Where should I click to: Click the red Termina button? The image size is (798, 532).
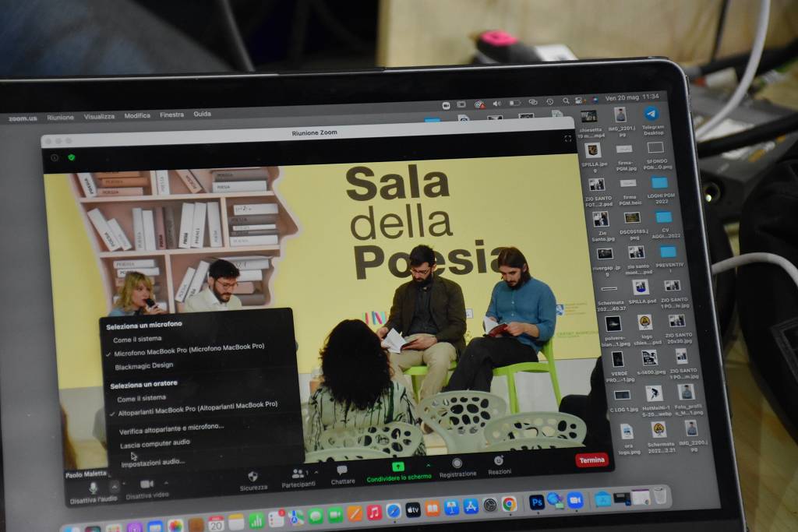[x=591, y=460]
